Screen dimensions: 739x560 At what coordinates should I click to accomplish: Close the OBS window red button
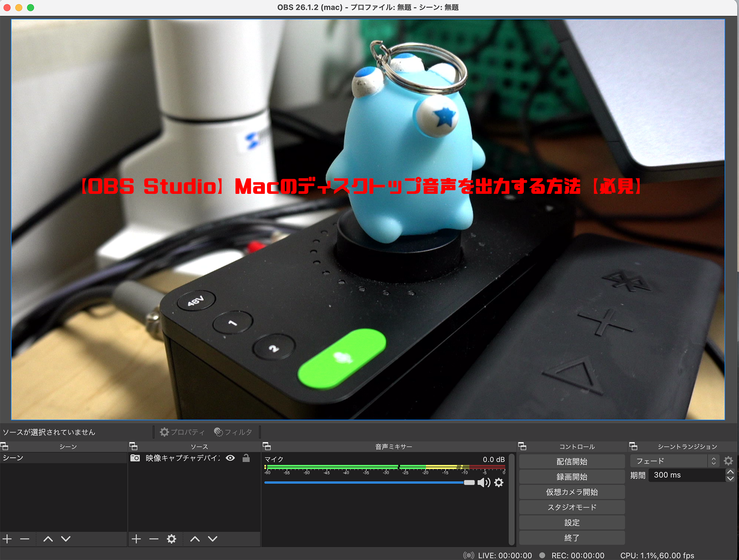click(7, 7)
